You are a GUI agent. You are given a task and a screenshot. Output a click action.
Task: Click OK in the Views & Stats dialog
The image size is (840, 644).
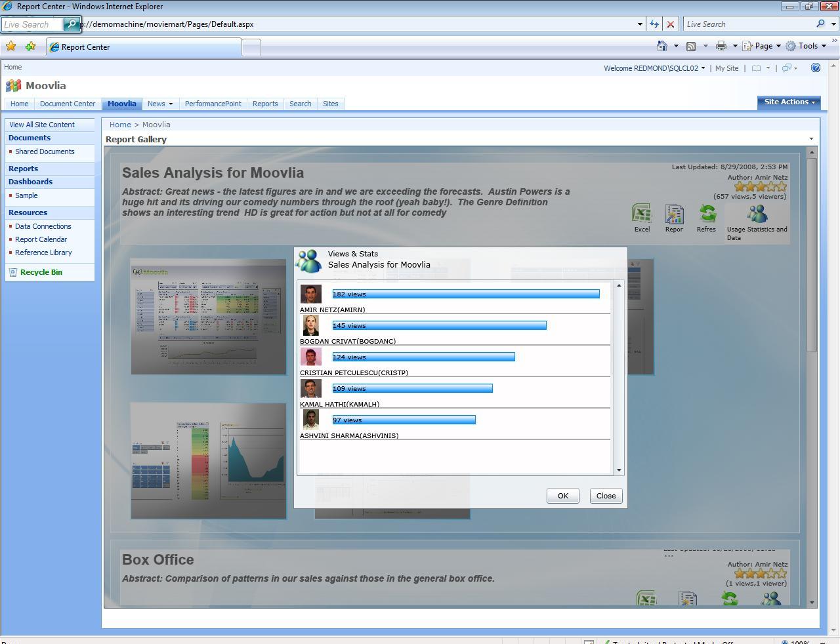pyautogui.click(x=563, y=496)
